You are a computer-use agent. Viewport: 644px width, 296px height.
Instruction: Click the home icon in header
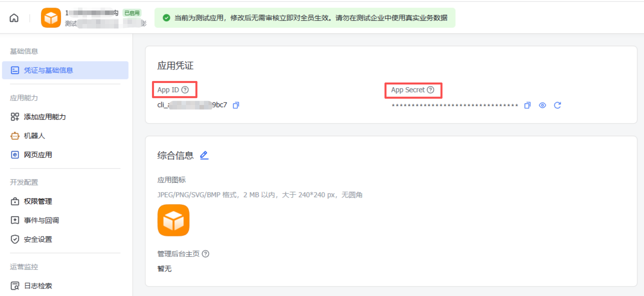(x=14, y=18)
